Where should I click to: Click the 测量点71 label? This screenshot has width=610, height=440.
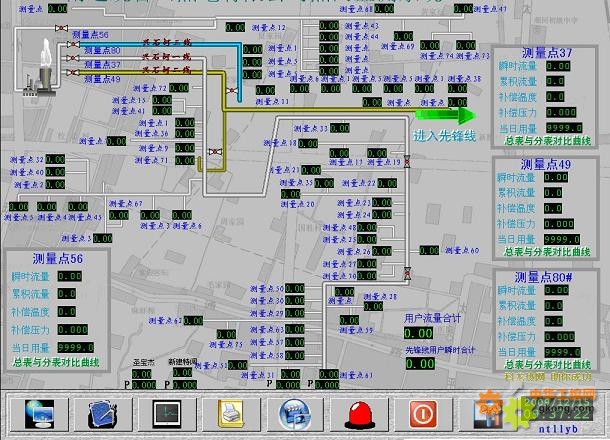tap(151, 160)
